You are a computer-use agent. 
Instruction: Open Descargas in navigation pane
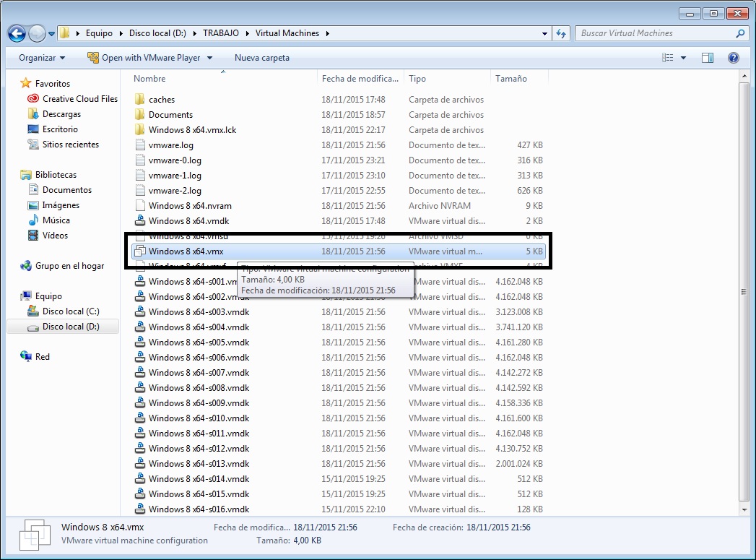click(54, 114)
